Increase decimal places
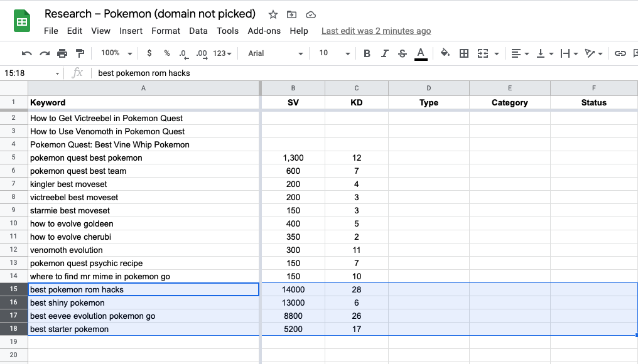This screenshot has height=364, width=638. [x=202, y=54]
